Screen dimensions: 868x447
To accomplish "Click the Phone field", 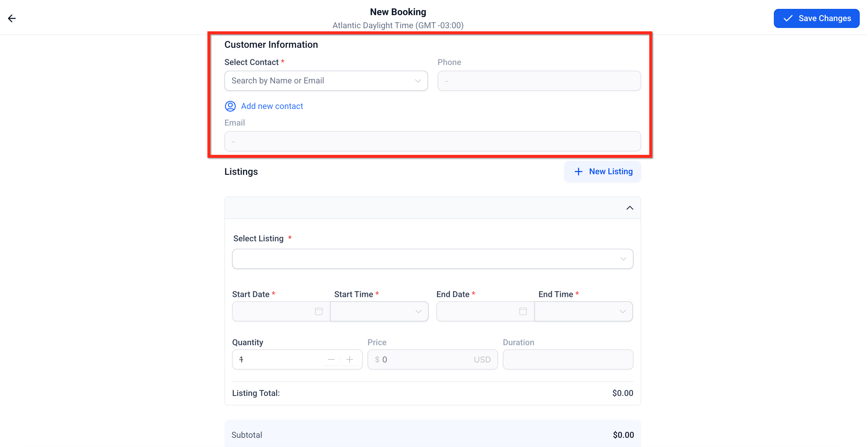I will pos(539,80).
